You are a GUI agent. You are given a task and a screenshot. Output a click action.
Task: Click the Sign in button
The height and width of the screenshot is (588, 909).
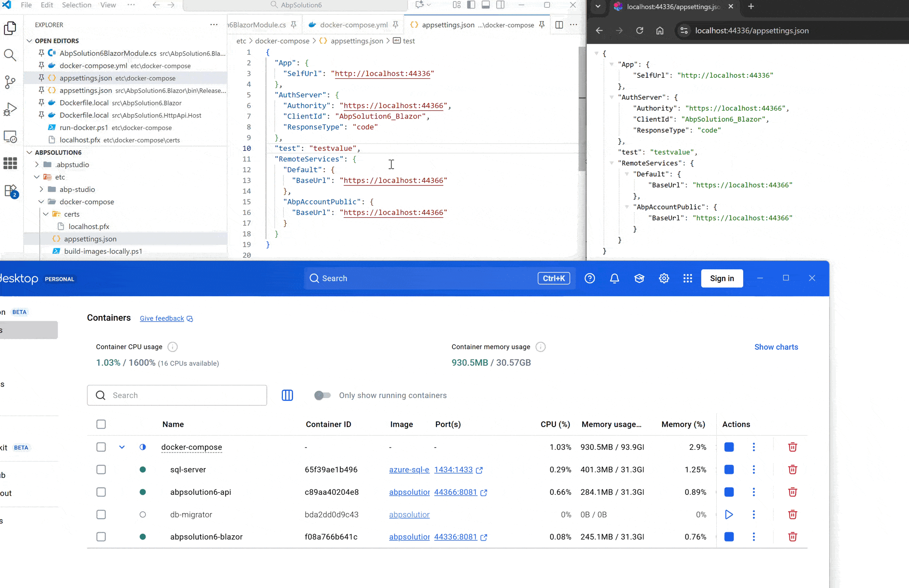(722, 278)
